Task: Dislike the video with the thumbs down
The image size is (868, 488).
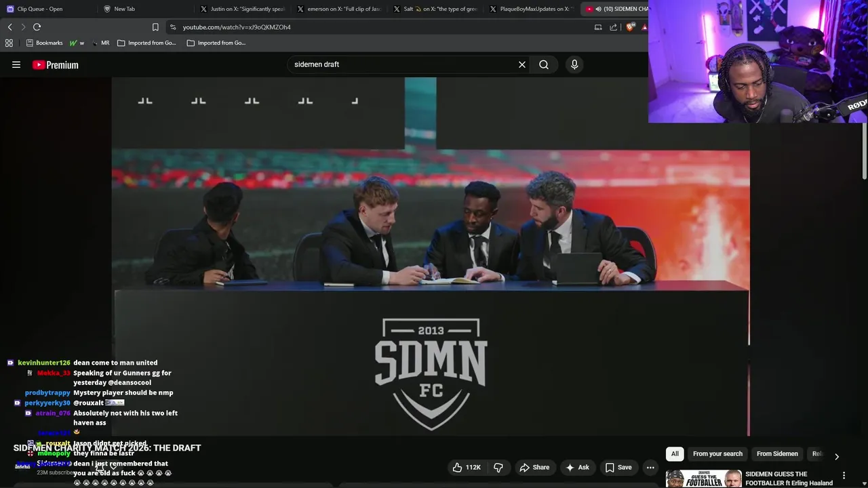Action: pyautogui.click(x=498, y=467)
